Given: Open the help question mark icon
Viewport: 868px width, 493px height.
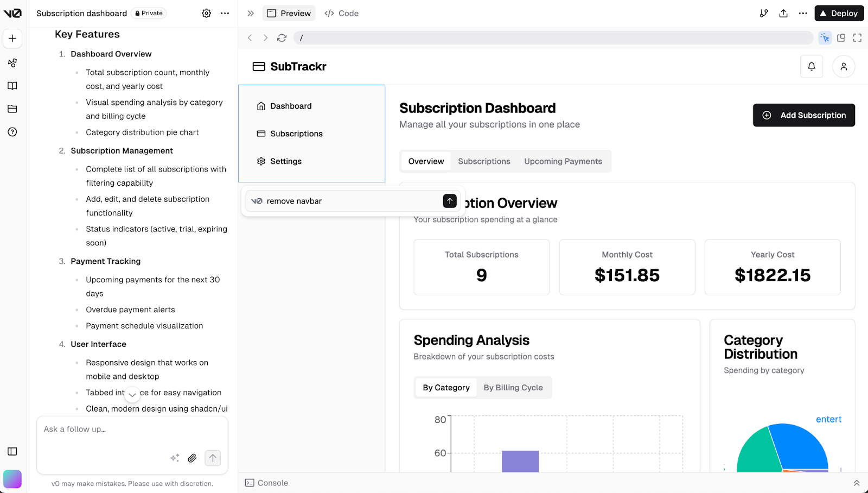Looking at the screenshot, I should point(12,132).
